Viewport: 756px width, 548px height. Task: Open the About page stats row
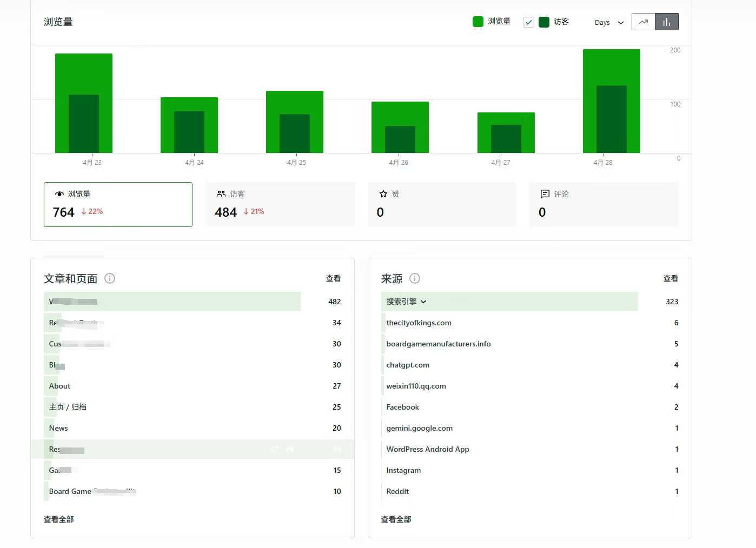(60, 386)
